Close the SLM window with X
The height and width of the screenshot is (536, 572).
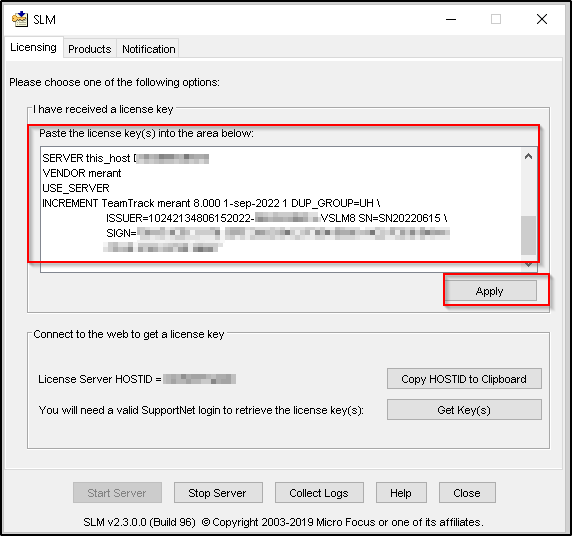[542, 19]
